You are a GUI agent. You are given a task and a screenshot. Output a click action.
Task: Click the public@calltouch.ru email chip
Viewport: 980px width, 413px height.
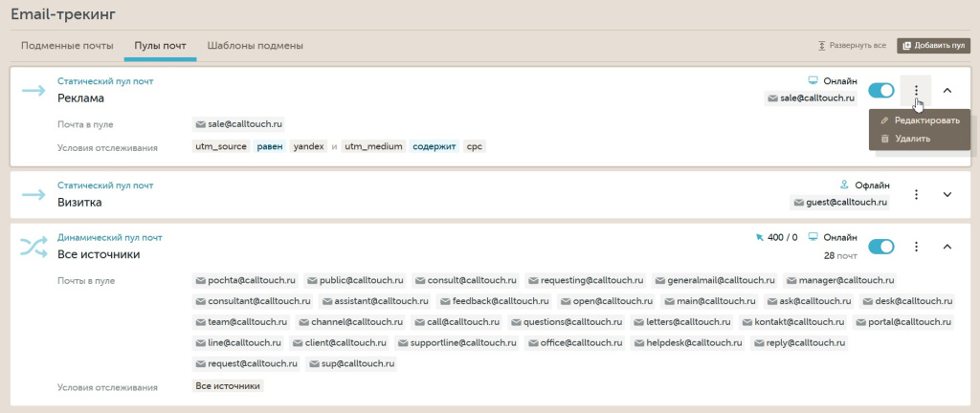pyautogui.click(x=356, y=281)
